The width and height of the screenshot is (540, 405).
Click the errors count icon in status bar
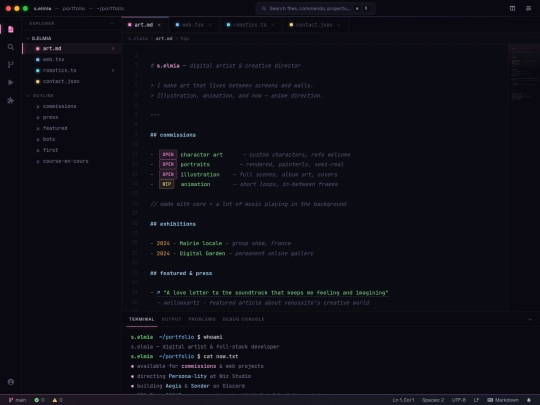point(39,400)
